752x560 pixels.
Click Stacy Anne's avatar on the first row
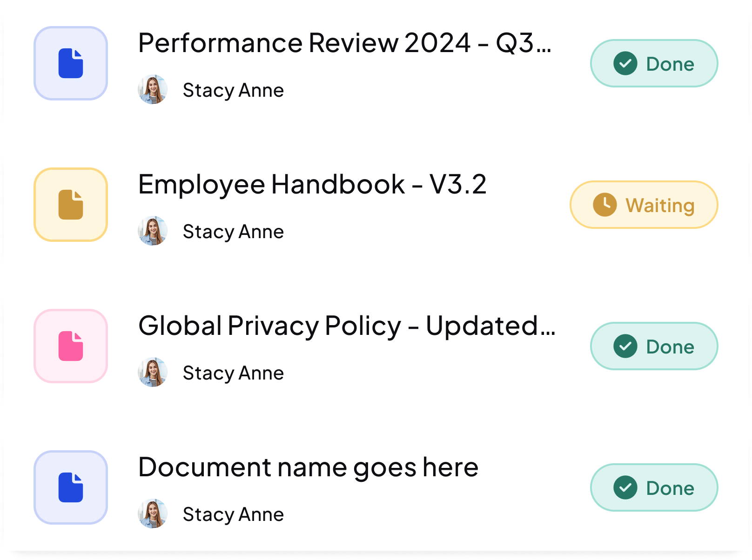point(153,90)
